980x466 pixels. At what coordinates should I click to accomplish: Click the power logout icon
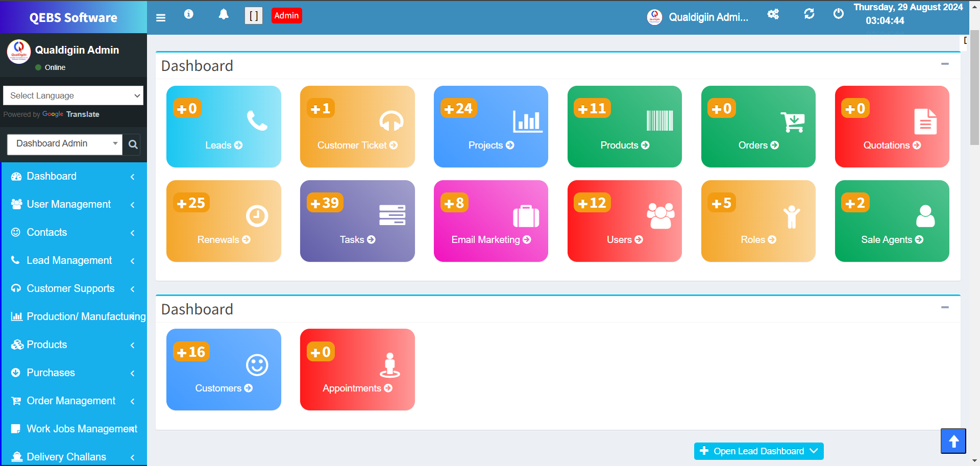(839, 14)
